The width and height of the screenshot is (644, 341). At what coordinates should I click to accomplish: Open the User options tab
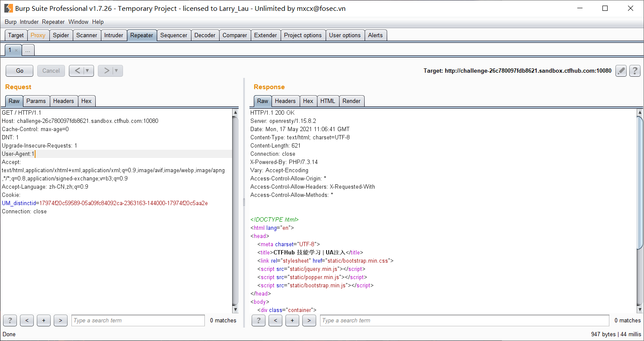pos(345,35)
